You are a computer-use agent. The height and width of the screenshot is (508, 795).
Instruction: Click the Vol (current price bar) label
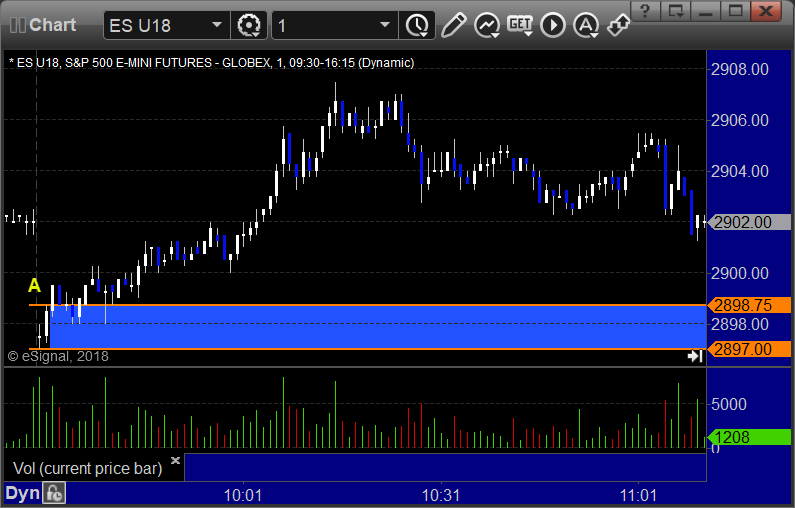(87, 468)
